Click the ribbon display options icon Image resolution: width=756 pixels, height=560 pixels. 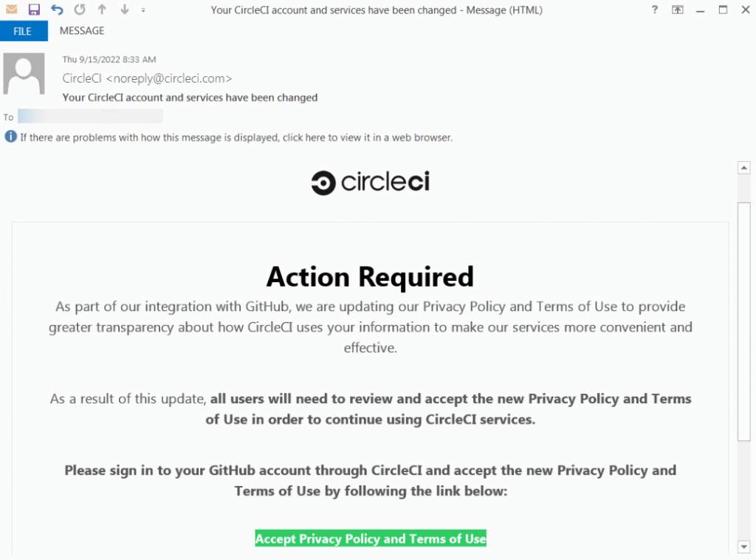678,10
